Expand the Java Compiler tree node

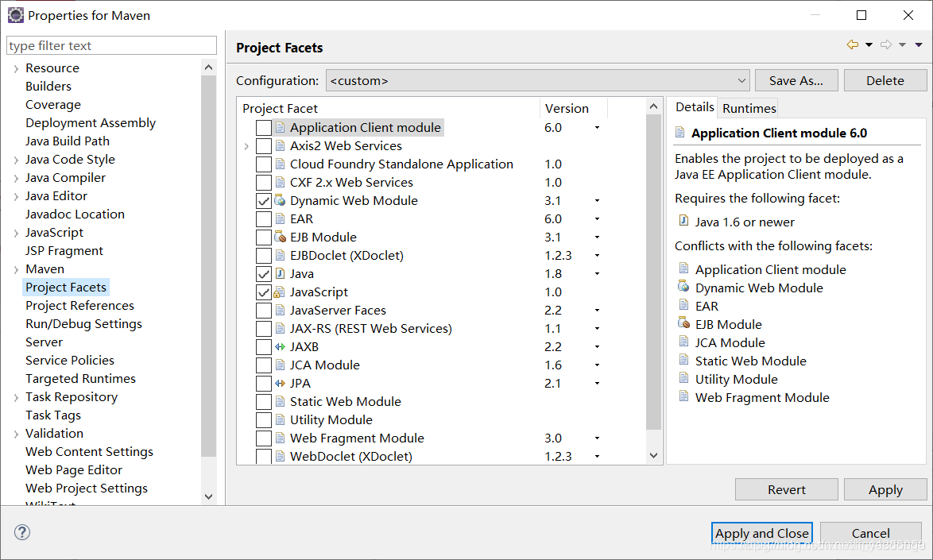(16, 179)
